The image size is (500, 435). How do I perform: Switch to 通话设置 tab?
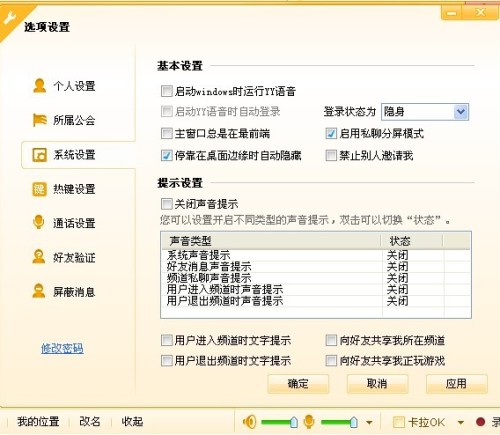click(74, 223)
